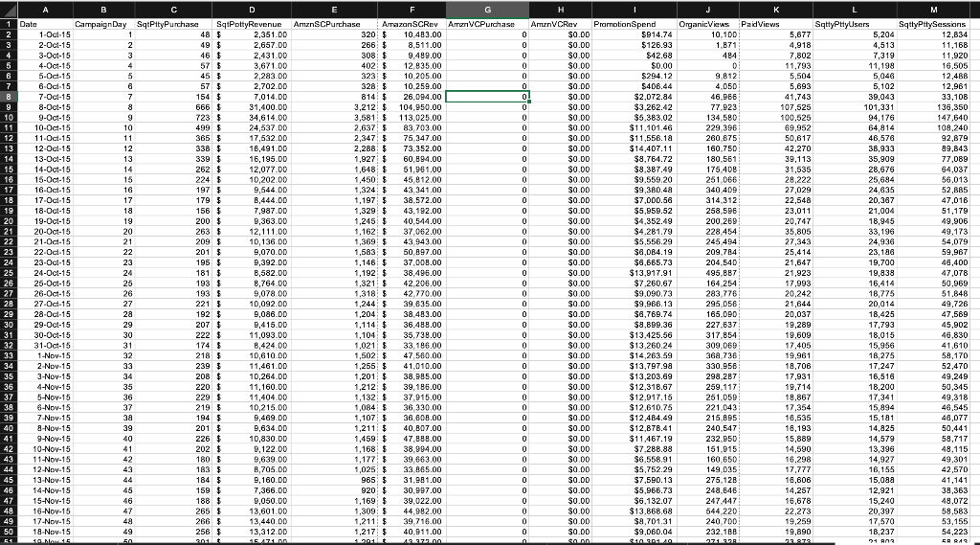980x545 pixels.
Task: Select AmznVCRev '$0.00' cell in row 2
Action: [560, 34]
